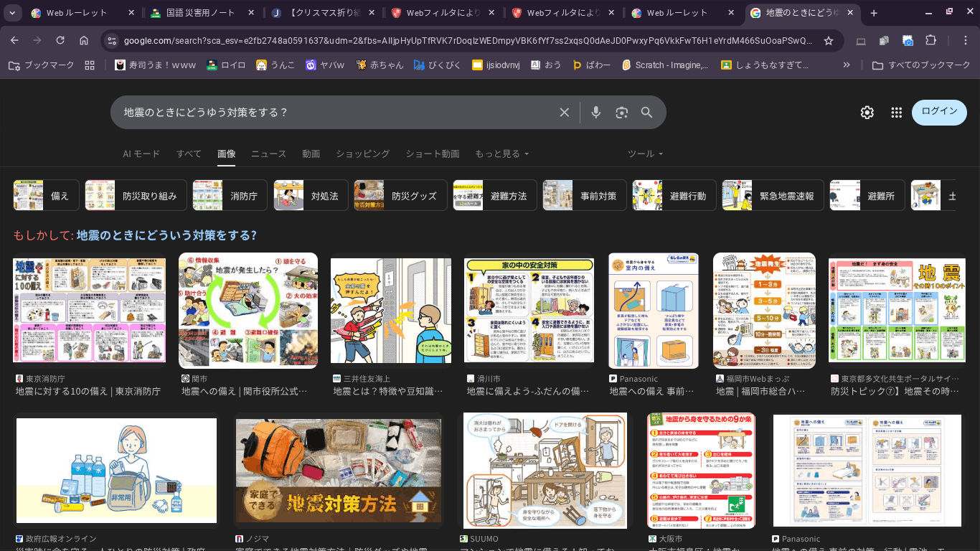Open the Chrome extensions puzzle icon
The width and height of the screenshot is (980, 551).
point(931,41)
